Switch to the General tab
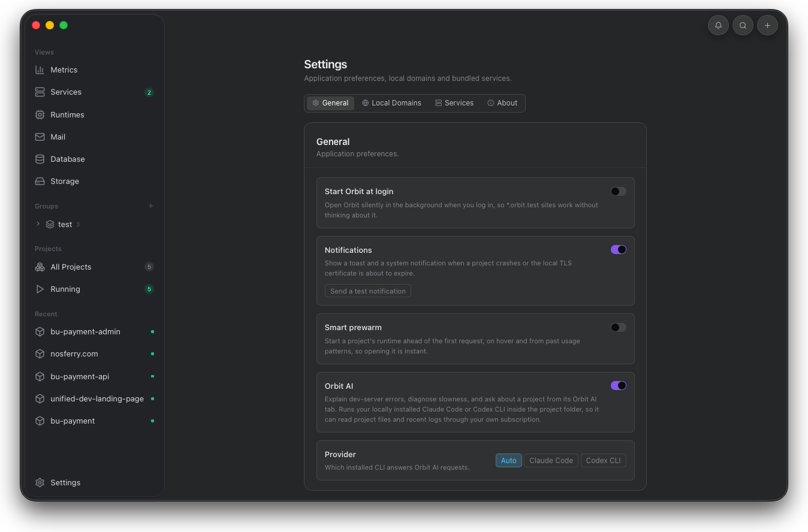 (x=330, y=103)
